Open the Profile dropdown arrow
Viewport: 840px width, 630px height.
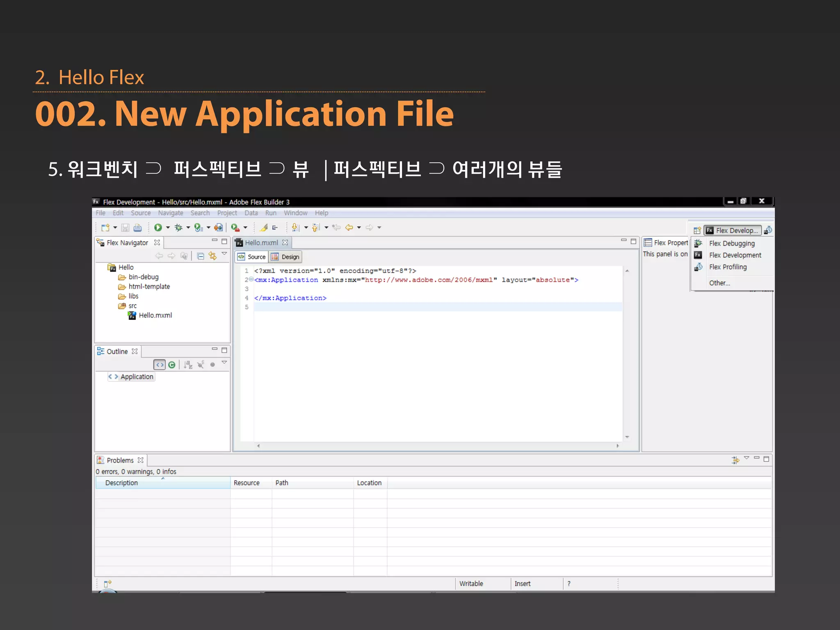[208, 228]
